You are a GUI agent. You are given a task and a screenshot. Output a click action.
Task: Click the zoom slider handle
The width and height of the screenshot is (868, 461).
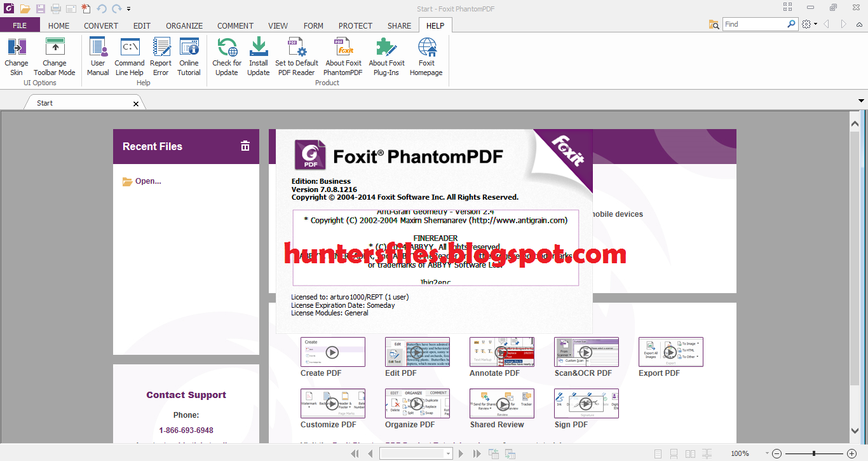click(814, 453)
